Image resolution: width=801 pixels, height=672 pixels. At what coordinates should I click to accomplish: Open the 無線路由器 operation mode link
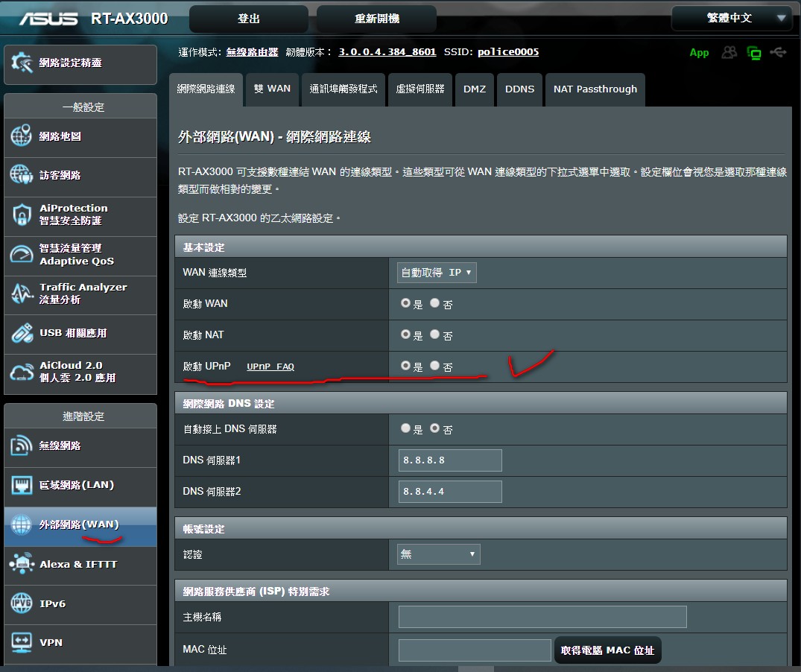[253, 52]
